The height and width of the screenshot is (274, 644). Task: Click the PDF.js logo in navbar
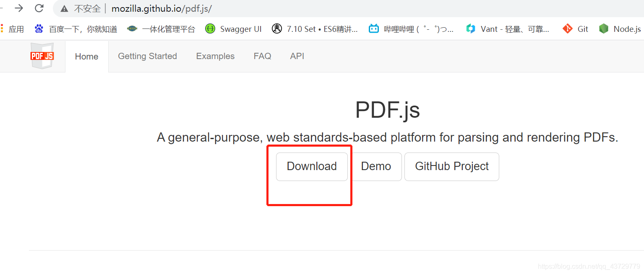click(x=42, y=56)
